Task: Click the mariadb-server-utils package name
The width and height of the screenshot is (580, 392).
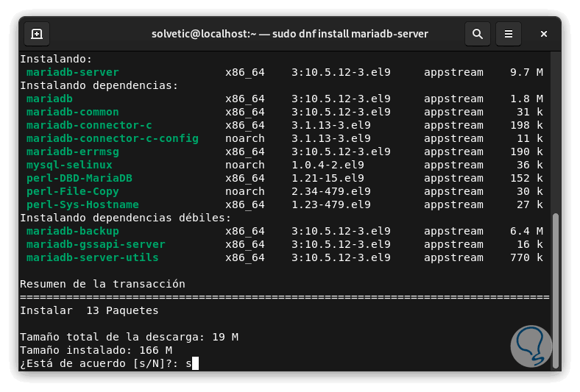Action: pos(92,257)
